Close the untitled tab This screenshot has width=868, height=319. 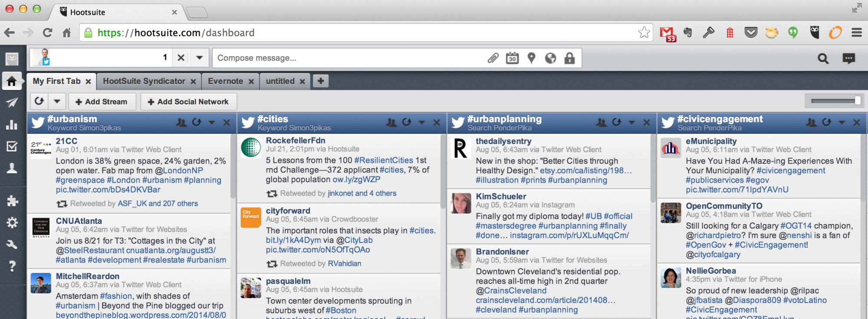pyautogui.click(x=302, y=82)
